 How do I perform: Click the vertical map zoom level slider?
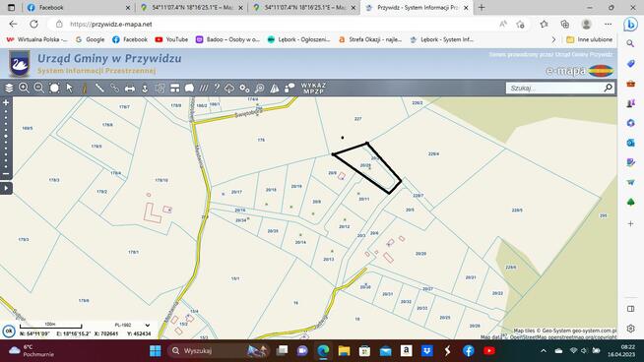(x=6, y=139)
